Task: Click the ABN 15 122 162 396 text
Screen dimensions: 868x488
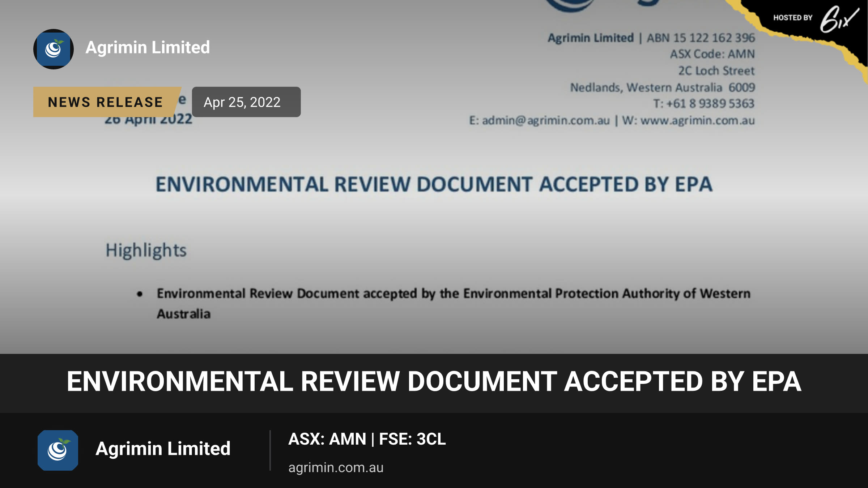Action: 701,38
